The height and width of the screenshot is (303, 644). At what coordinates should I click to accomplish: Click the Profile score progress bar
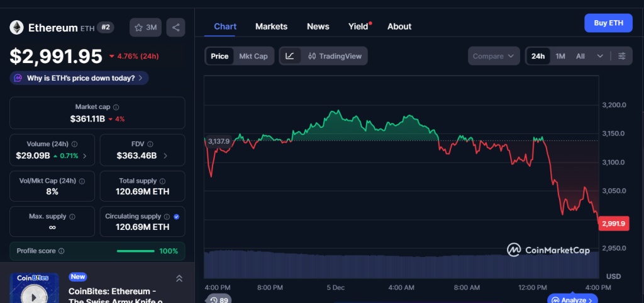136,251
